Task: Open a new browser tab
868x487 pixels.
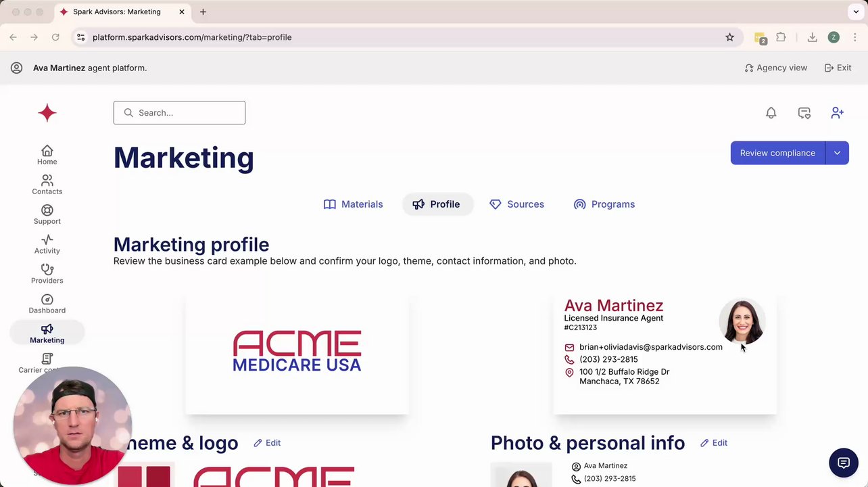Action: (x=203, y=11)
